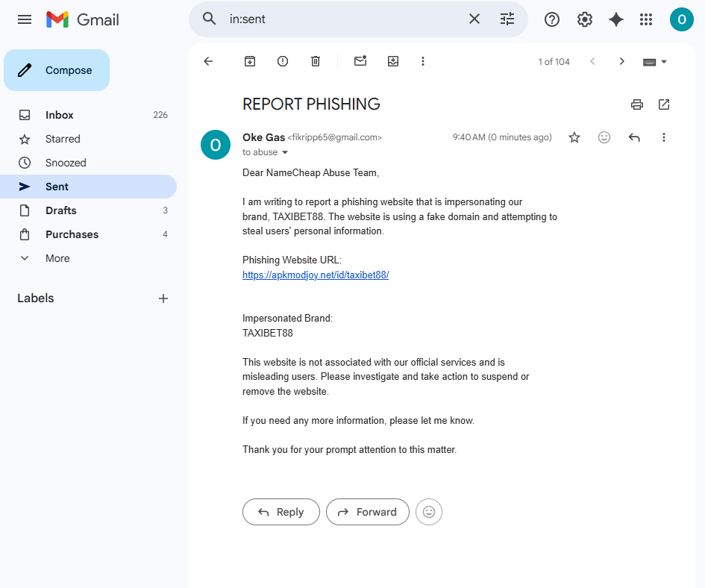Click the Forward button

point(368,512)
